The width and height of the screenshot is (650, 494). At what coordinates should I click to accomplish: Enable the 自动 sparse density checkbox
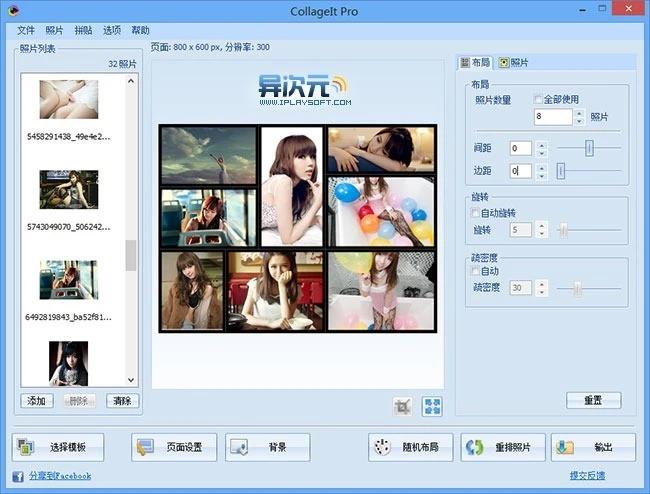tap(475, 271)
